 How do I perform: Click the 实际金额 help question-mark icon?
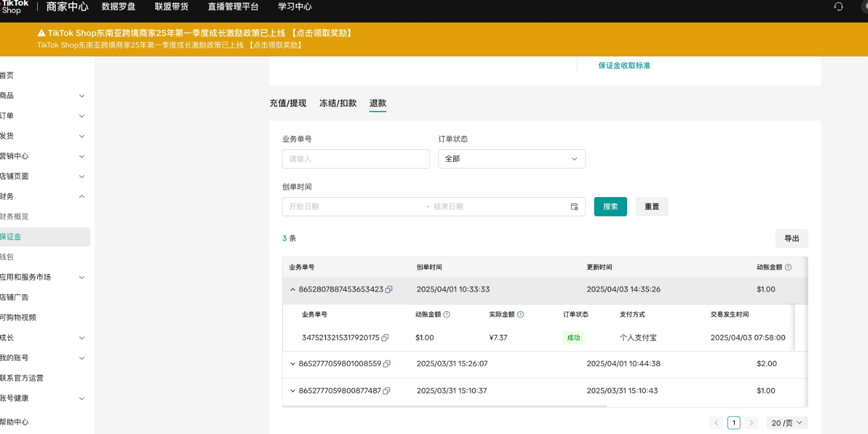[x=522, y=314]
